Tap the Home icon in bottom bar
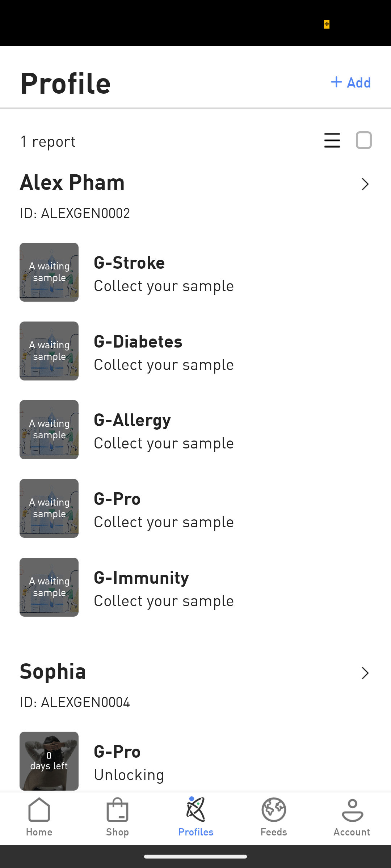The image size is (391, 868). tap(39, 809)
